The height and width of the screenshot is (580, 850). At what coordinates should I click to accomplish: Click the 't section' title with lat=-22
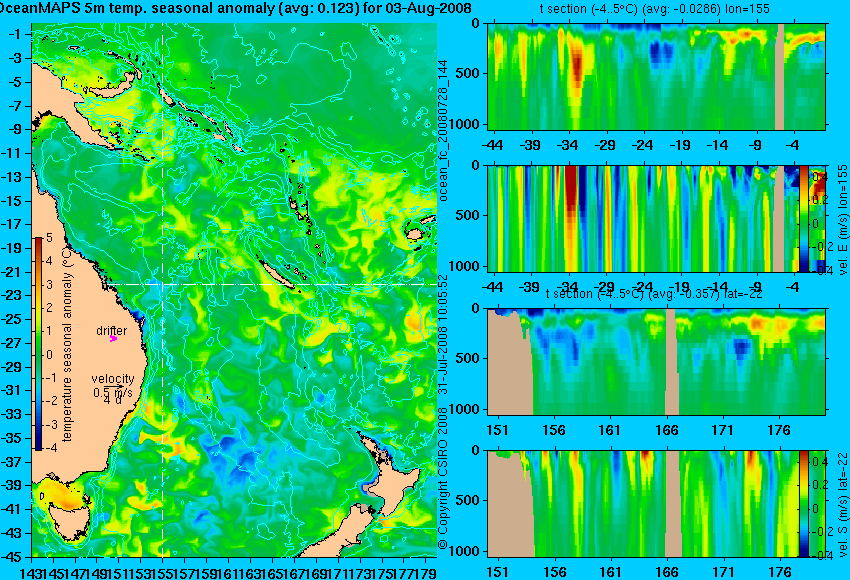click(x=654, y=294)
